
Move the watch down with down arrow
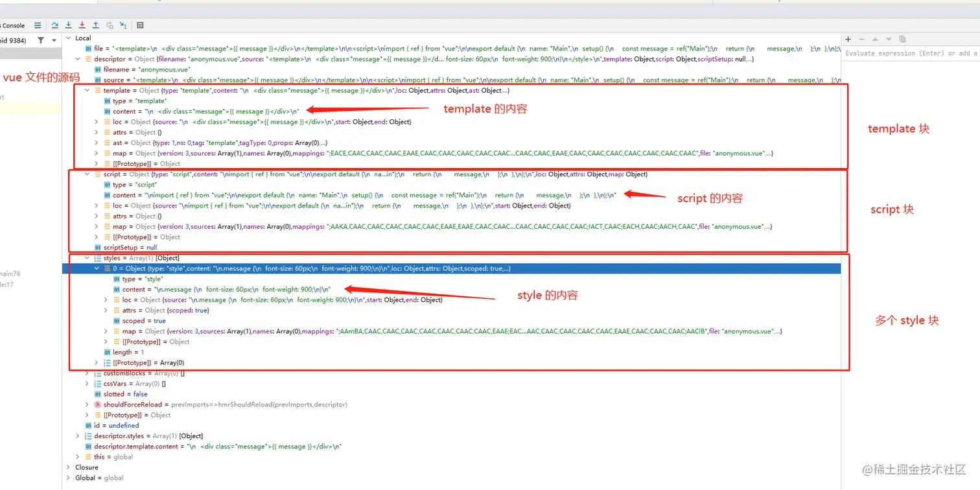click(889, 40)
